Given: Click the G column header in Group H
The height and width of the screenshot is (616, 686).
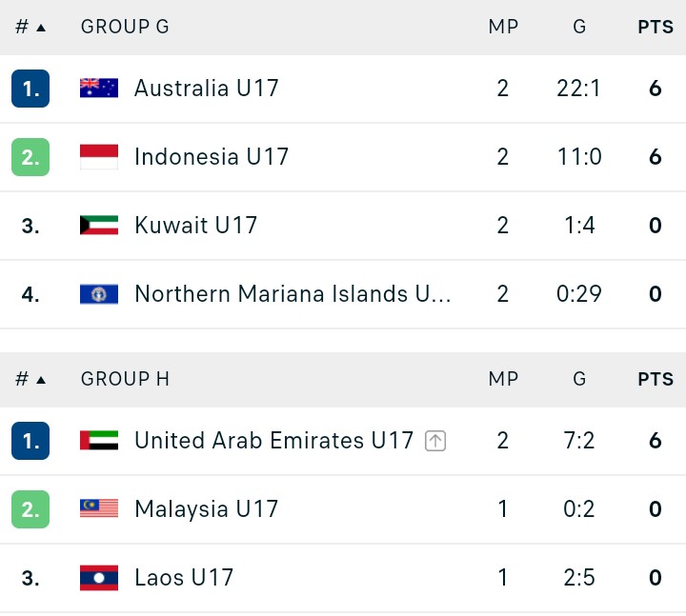Looking at the screenshot, I should (579, 379).
